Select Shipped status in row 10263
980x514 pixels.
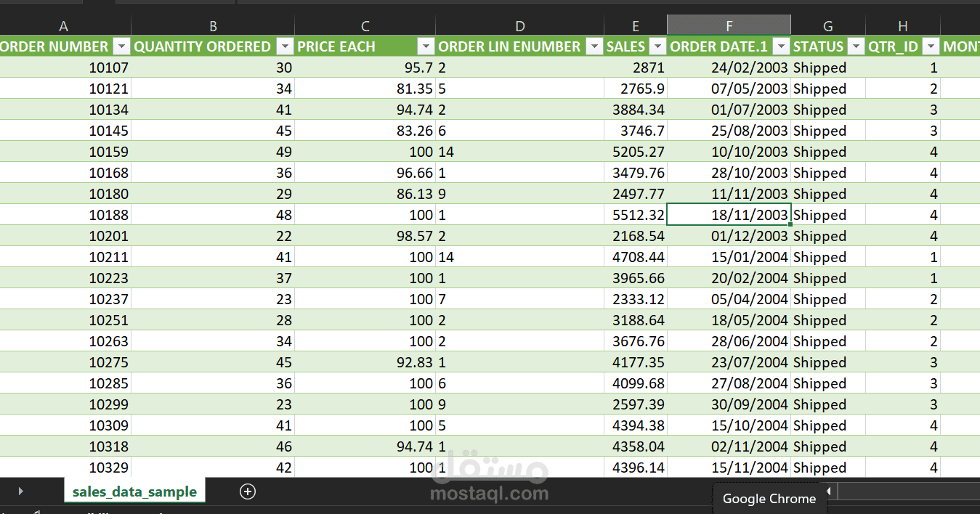(x=828, y=341)
